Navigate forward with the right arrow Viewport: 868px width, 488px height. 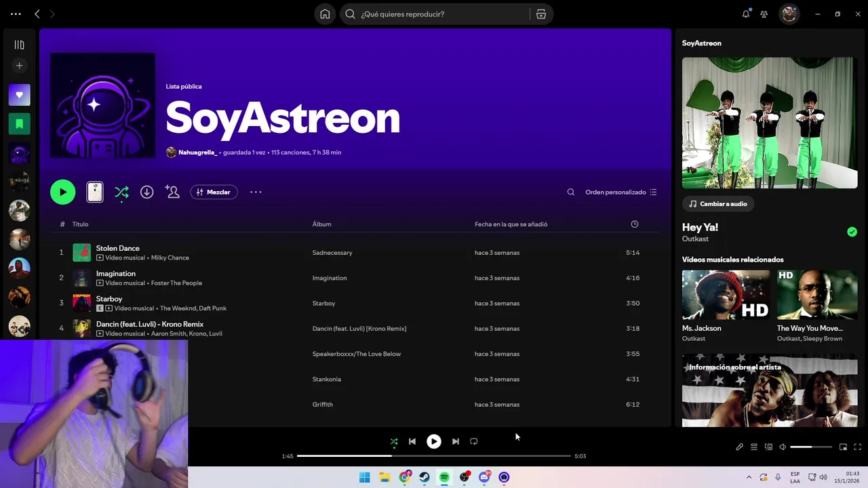pos(52,14)
